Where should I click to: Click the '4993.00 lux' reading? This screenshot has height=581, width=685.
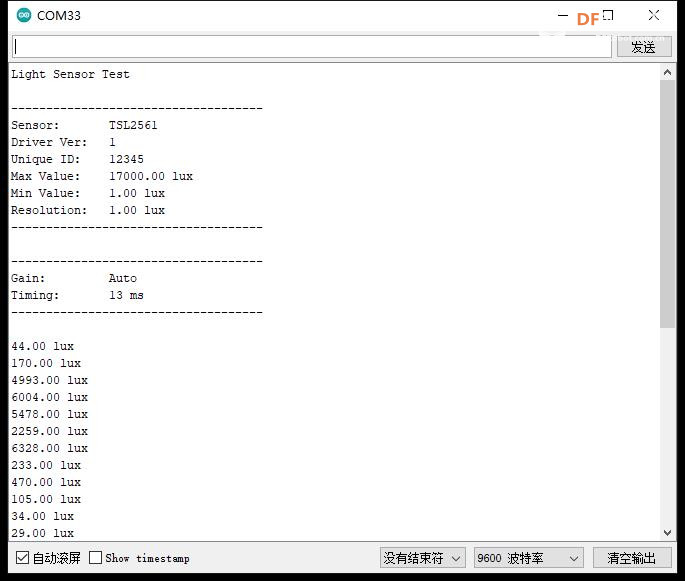pyautogui.click(x=49, y=380)
